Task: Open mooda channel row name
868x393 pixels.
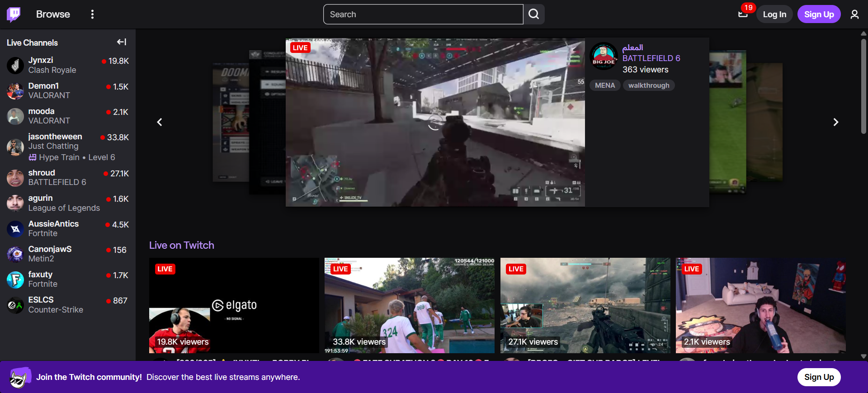Action: point(41,111)
